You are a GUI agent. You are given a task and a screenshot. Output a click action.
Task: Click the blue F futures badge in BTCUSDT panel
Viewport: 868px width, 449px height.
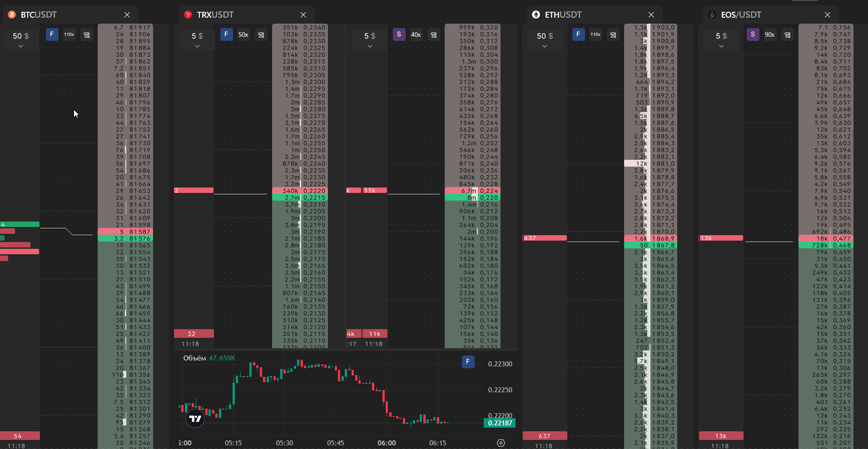click(x=52, y=35)
